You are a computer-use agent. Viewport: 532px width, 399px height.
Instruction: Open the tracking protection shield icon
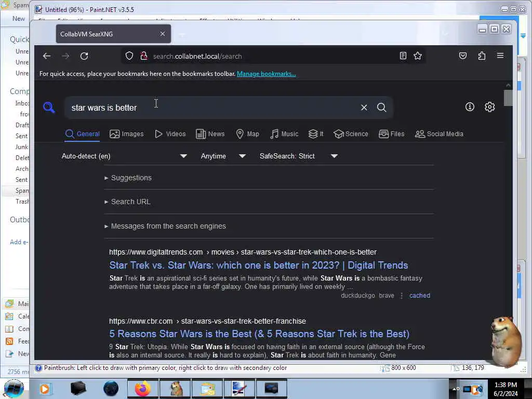coord(129,56)
